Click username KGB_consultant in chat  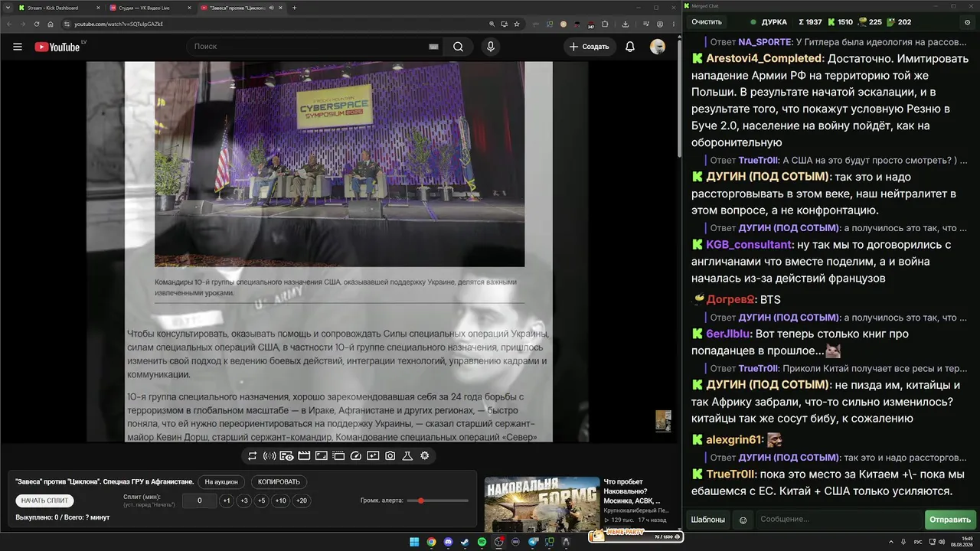[749, 245]
